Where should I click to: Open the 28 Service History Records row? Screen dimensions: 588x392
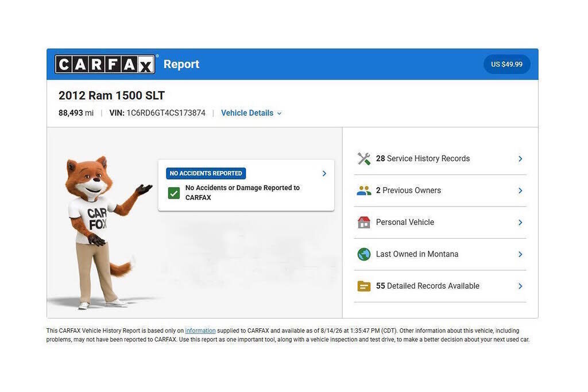click(440, 158)
